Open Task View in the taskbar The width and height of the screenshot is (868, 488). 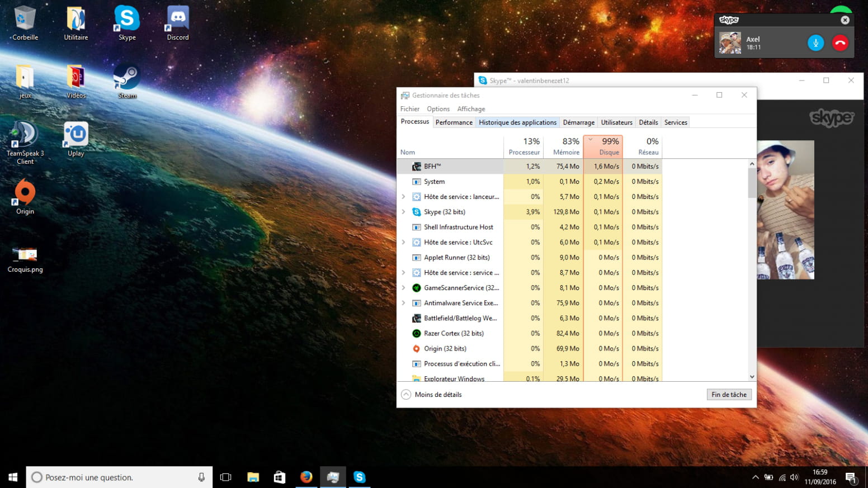click(x=226, y=477)
